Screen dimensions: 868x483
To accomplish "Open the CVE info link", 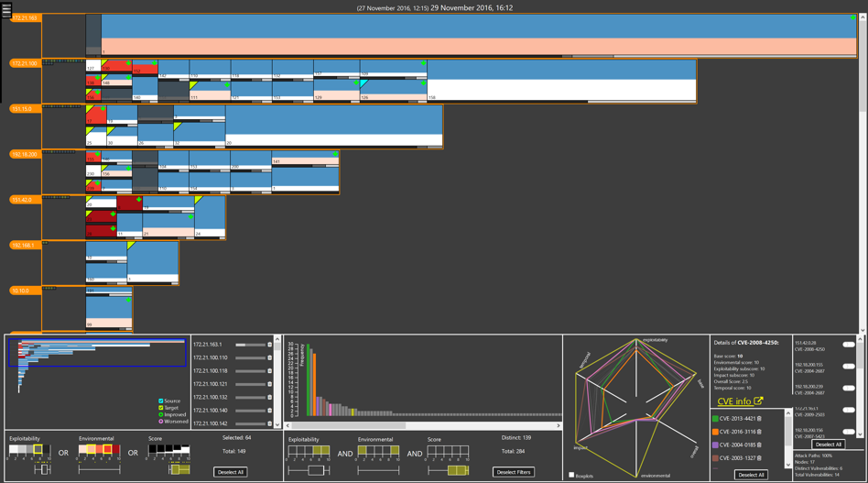I will pyautogui.click(x=740, y=401).
